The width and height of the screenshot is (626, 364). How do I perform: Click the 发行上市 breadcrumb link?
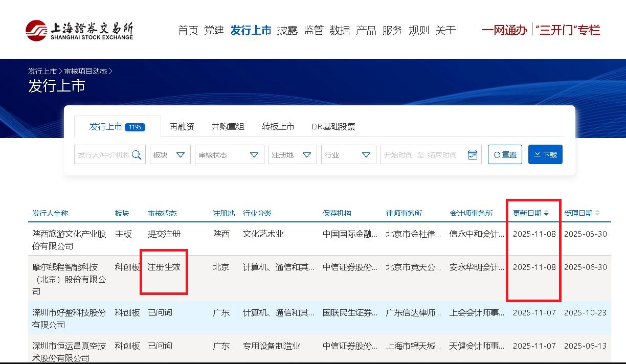[x=42, y=71]
